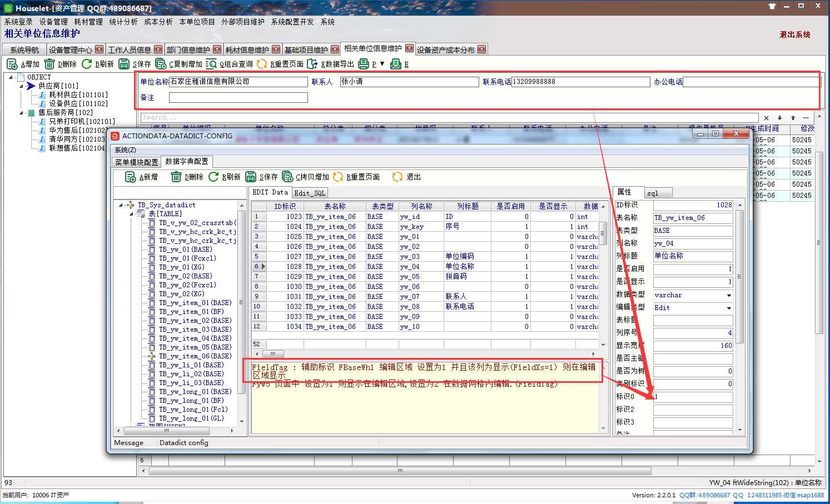
Task: Select TB_yw_01(BASE) in the table tree
Action: tap(186, 249)
